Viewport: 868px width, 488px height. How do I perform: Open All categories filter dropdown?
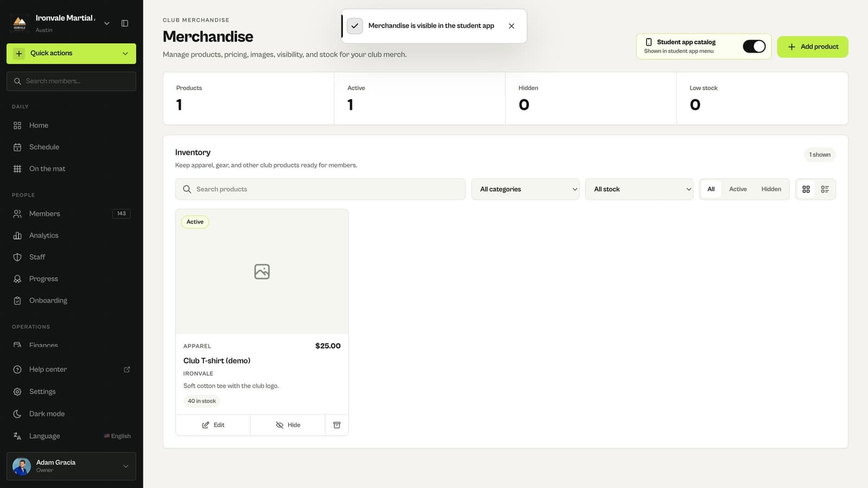525,189
